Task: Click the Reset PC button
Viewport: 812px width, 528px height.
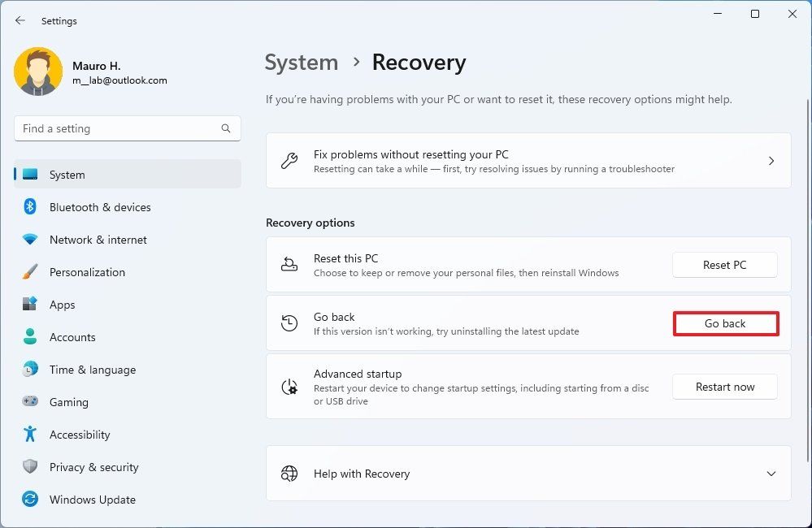Action: [724, 265]
